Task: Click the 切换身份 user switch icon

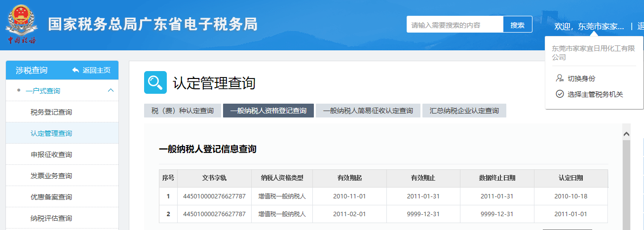Action: [560, 78]
